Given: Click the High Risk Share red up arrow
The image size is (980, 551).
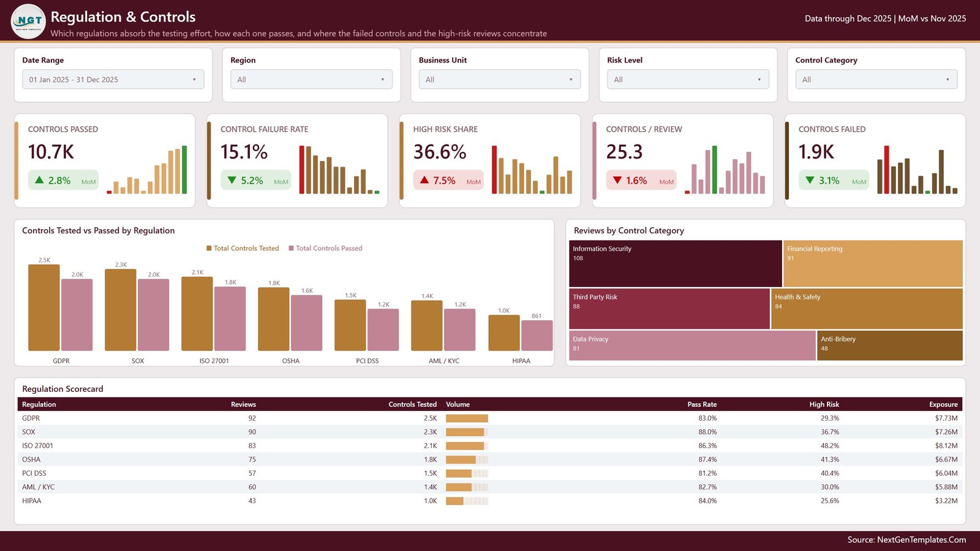Looking at the screenshot, I should [x=424, y=180].
